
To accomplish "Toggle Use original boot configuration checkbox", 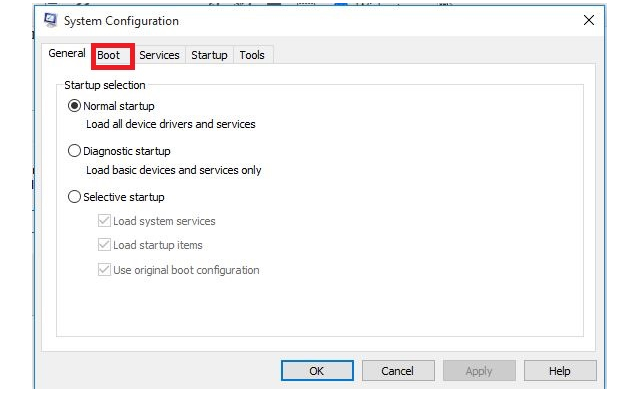I will (104, 269).
